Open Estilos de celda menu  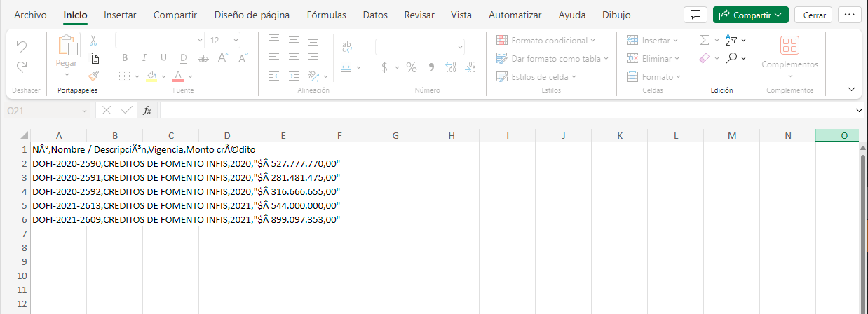point(536,77)
